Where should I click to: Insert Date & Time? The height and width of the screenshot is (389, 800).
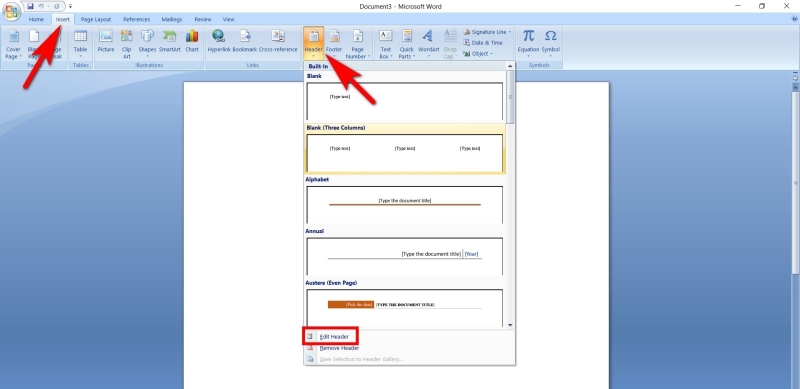click(483, 43)
